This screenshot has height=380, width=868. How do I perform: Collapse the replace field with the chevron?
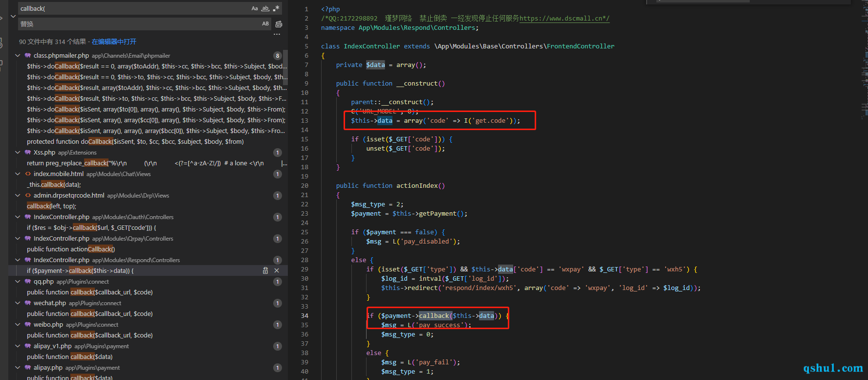click(13, 16)
